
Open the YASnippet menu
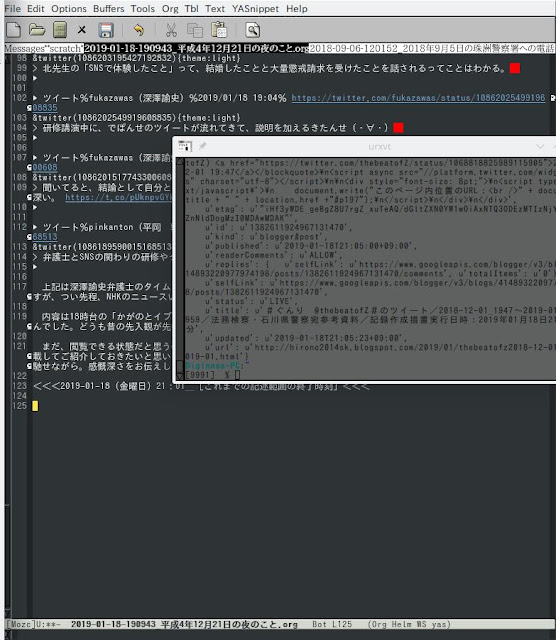(x=255, y=9)
